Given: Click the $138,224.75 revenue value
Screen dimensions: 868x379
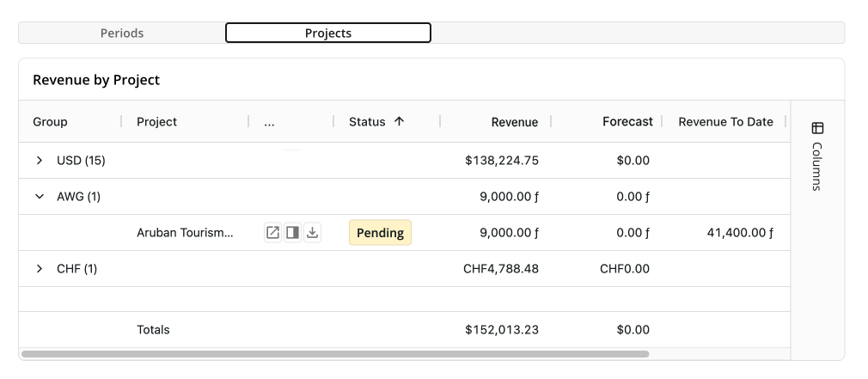Looking at the screenshot, I should point(502,161).
